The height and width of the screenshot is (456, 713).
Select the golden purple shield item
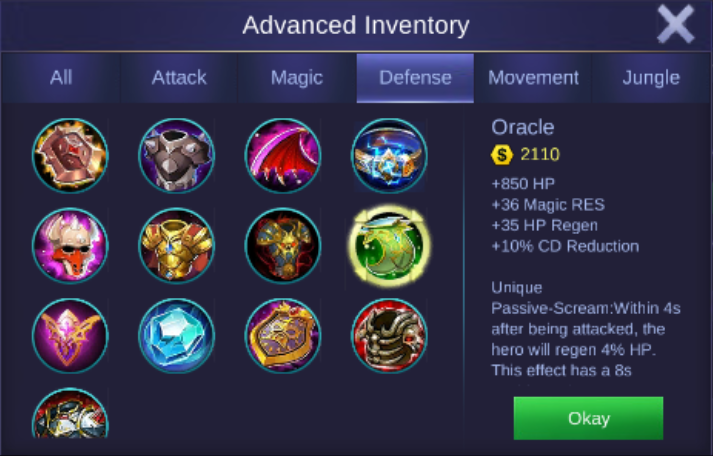pyautogui.click(x=283, y=336)
